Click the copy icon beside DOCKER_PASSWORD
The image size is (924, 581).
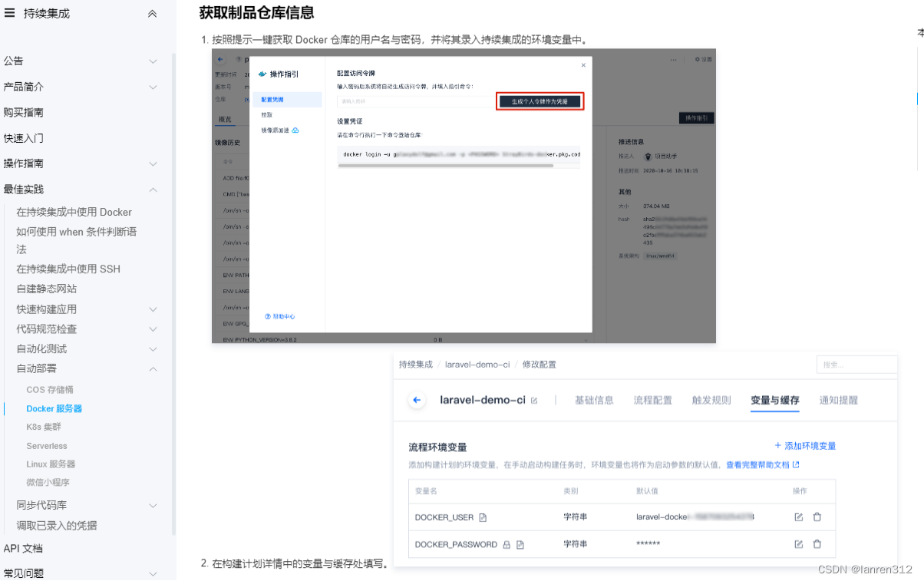point(520,545)
